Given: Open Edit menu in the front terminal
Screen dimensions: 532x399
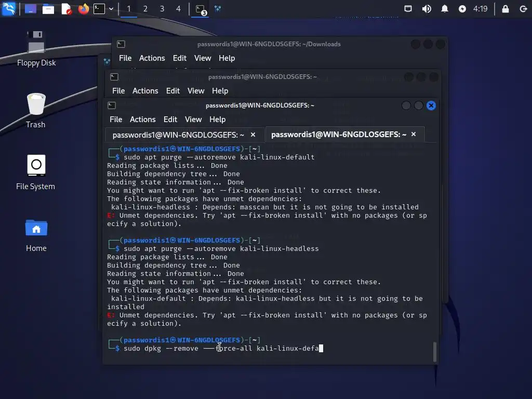Looking at the screenshot, I should 170,119.
